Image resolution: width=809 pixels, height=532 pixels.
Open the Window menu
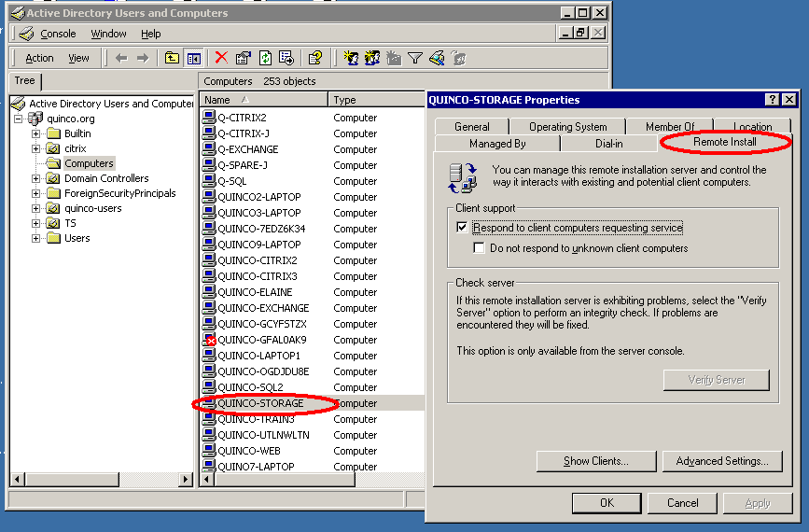click(x=108, y=34)
